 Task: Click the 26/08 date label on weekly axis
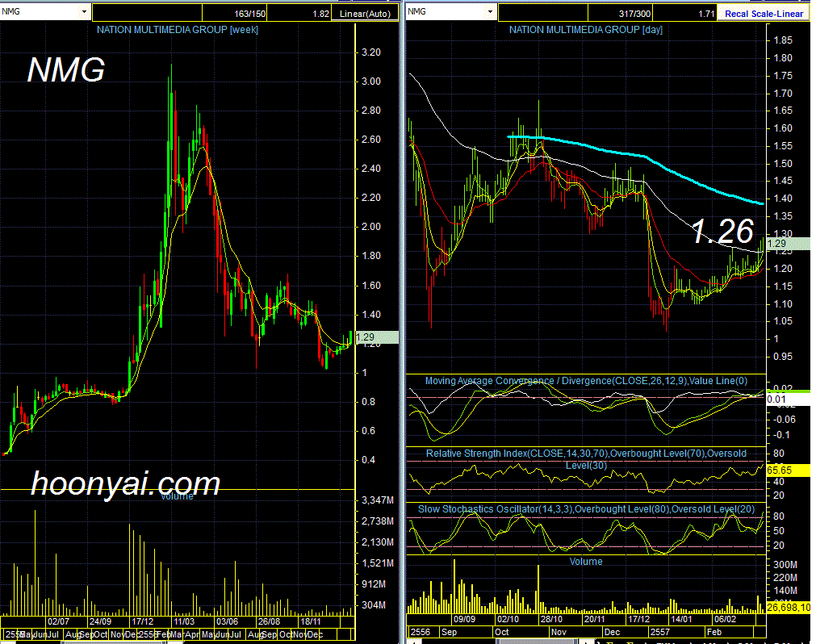pos(269,621)
